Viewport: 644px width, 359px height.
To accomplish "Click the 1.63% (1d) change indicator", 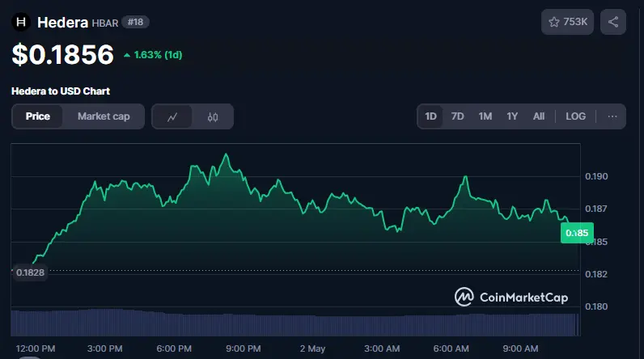I will pos(153,55).
